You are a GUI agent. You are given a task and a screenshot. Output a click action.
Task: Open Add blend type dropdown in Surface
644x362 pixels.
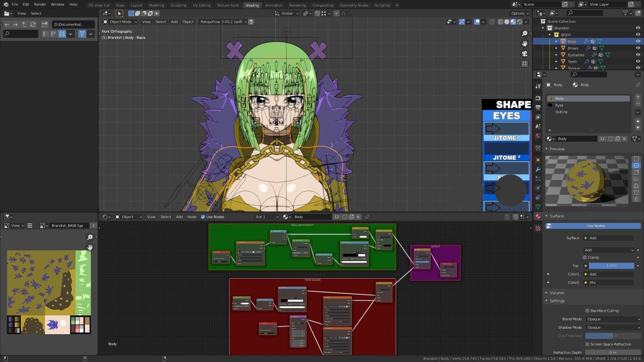(608, 250)
